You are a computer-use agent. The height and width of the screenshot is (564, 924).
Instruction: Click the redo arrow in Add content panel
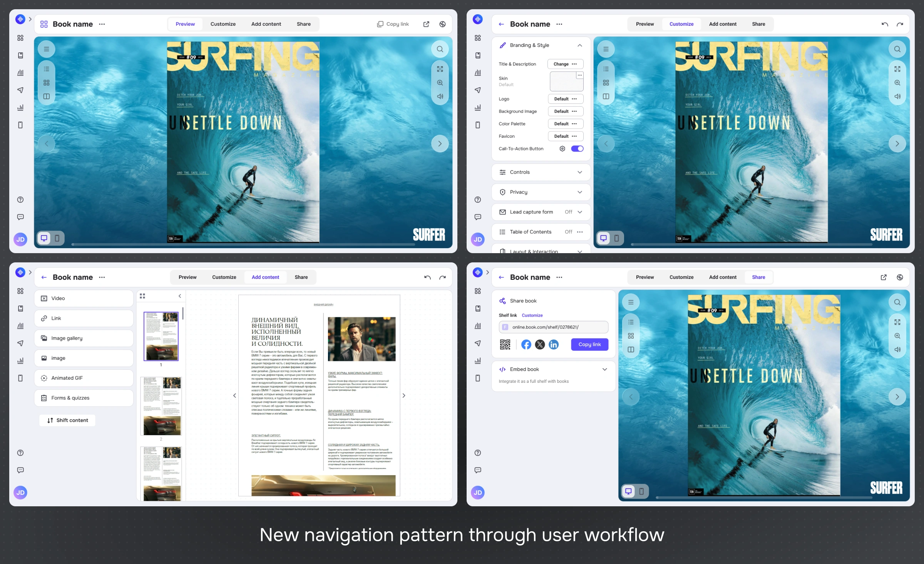coord(442,277)
